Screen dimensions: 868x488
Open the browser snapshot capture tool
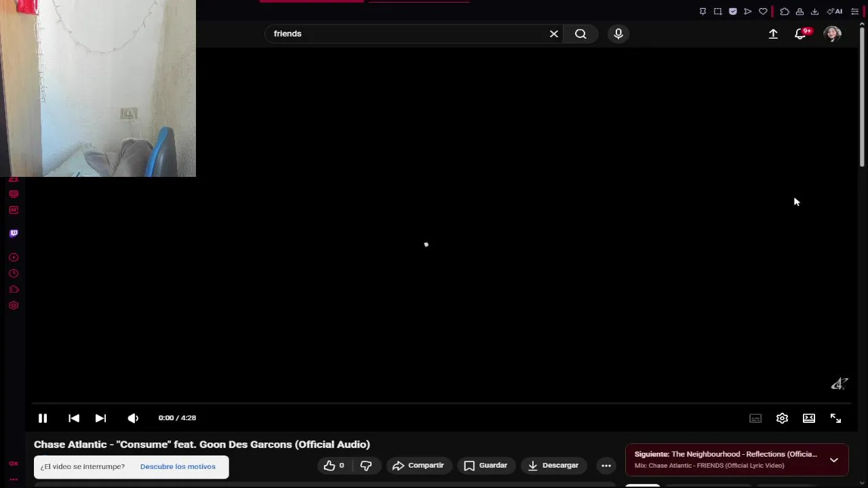pos(717,12)
